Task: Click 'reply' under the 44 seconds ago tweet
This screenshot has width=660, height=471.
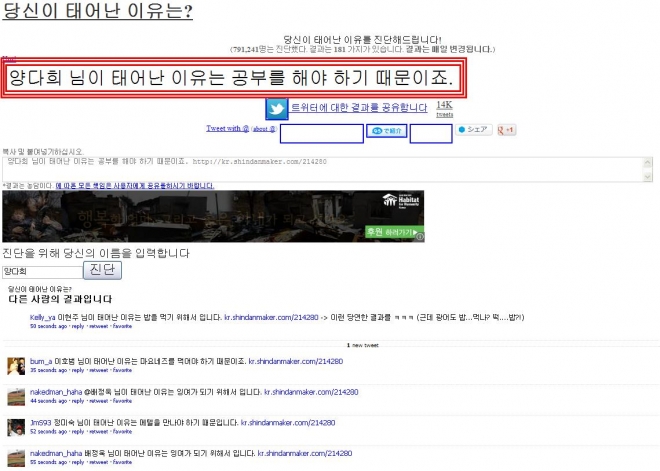Action: click(78, 401)
